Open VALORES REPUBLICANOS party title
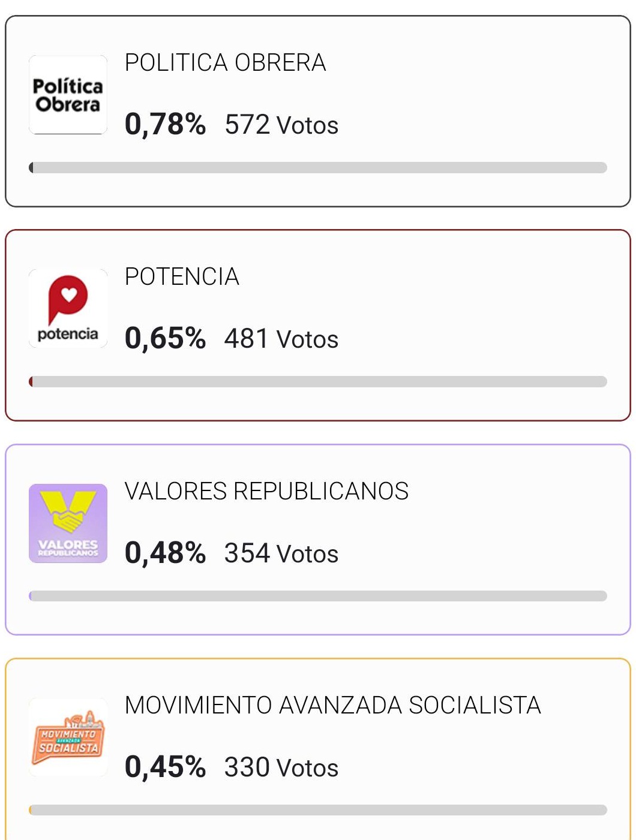Screen dimensions: 636x840 tap(266, 492)
